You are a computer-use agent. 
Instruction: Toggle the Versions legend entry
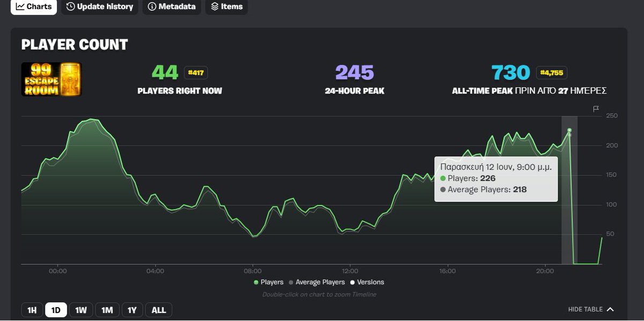[x=367, y=282]
